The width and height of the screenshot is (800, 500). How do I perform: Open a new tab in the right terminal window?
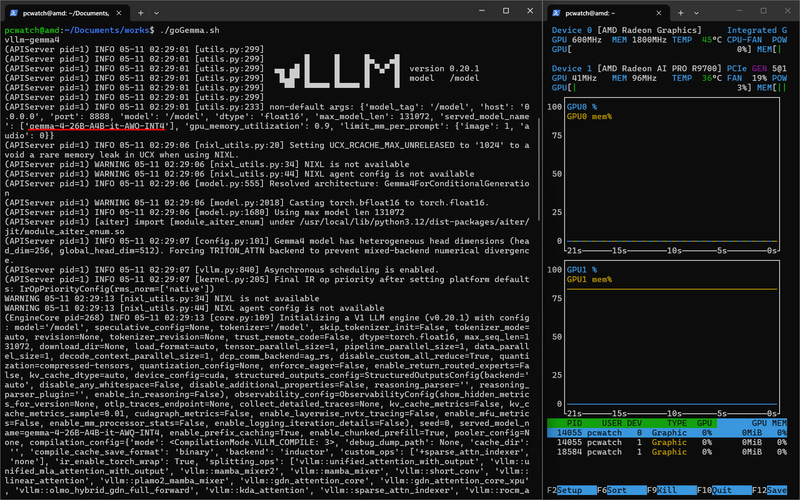pyautogui.click(x=681, y=13)
